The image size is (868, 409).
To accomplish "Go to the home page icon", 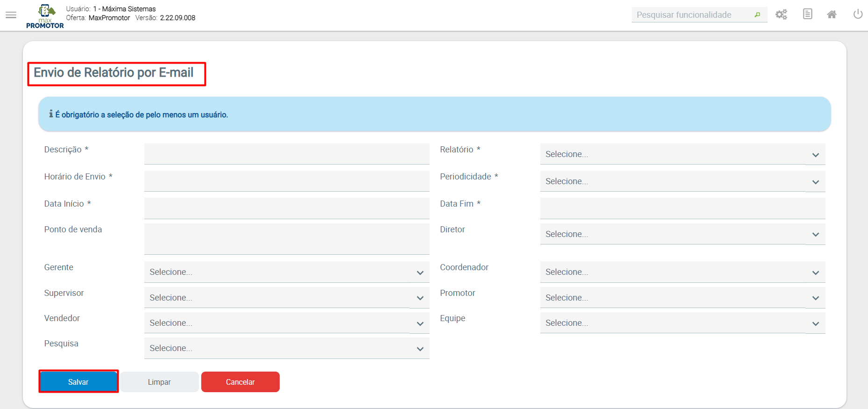I will click(x=832, y=14).
